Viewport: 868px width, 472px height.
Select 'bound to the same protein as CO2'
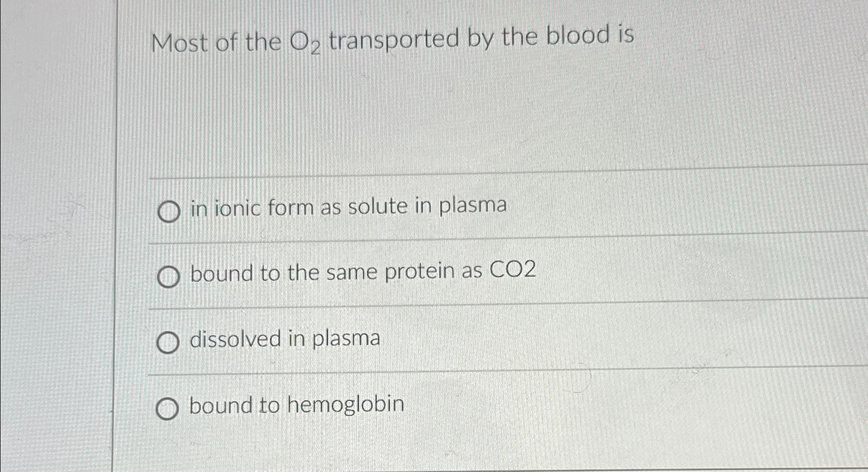point(168,276)
